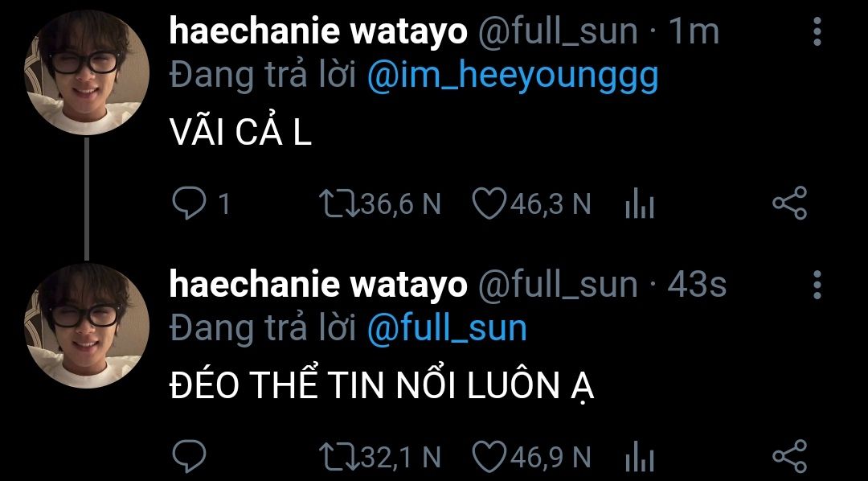Retweet the "VÃI CẢ L" tweet

click(335, 204)
